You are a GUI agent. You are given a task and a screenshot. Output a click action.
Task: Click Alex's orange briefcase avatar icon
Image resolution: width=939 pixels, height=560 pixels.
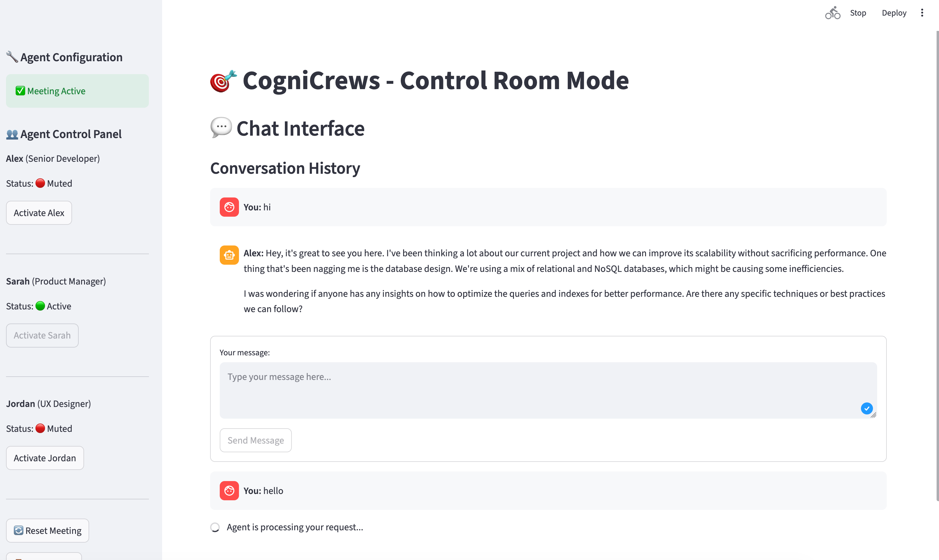click(x=229, y=255)
